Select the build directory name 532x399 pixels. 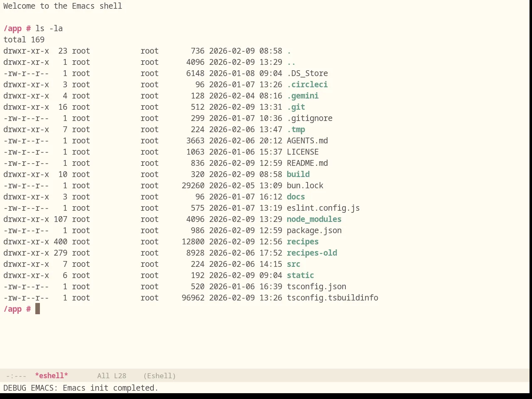click(298, 174)
